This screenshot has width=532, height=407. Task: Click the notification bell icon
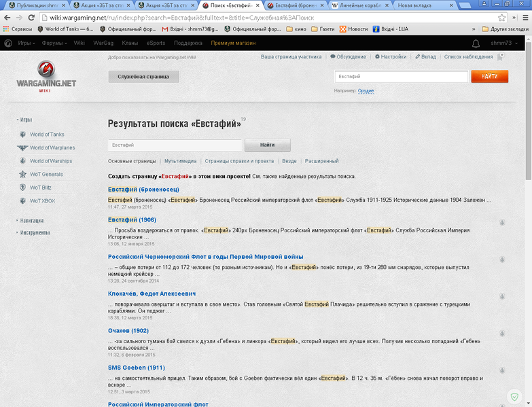[476, 43]
